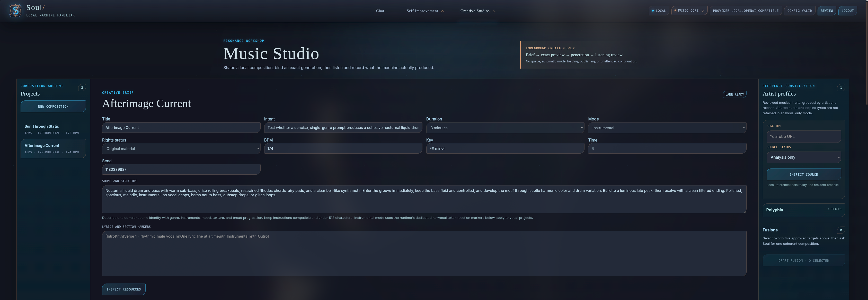The width and height of the screenshot is (868, 300).
Task: Click the Seed field showing 1180339887
Action: point(181,169)
